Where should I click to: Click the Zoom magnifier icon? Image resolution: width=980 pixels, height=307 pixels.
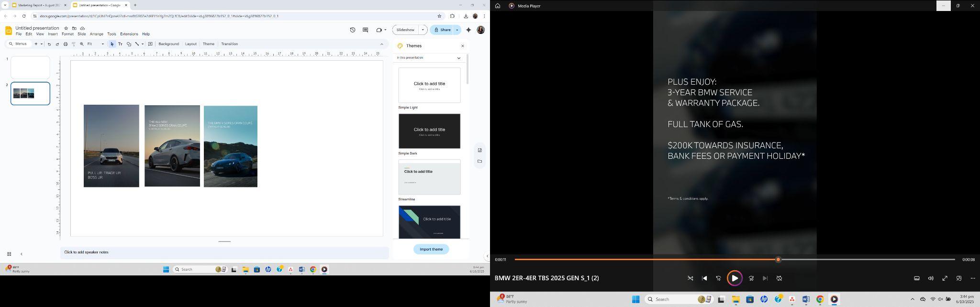[82, 44]
